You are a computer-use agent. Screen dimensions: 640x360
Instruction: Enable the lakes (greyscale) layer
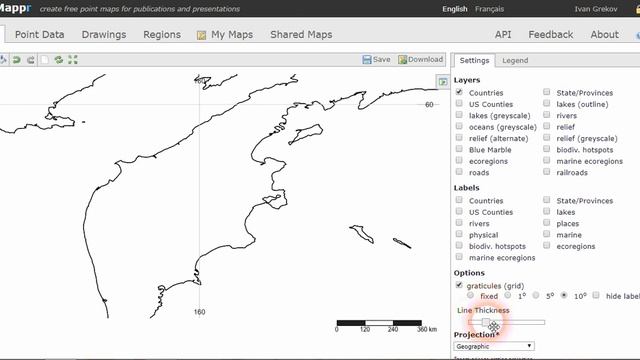click(459, 115)
